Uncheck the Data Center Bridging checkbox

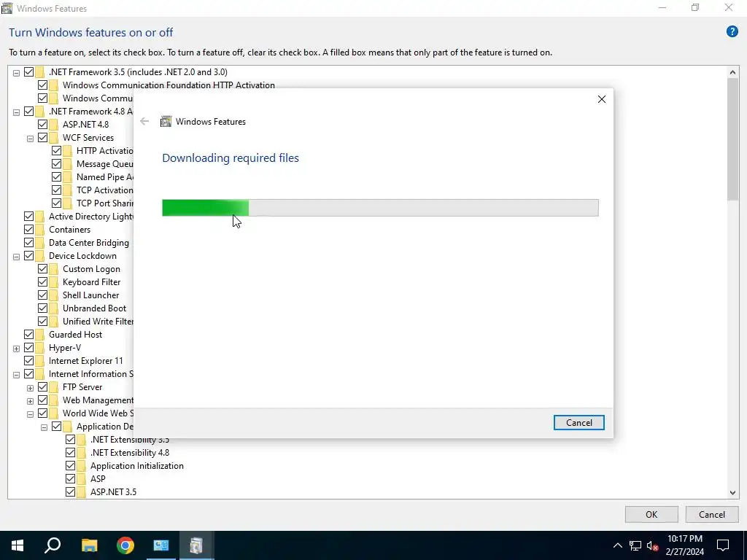[x=28, y=242]
